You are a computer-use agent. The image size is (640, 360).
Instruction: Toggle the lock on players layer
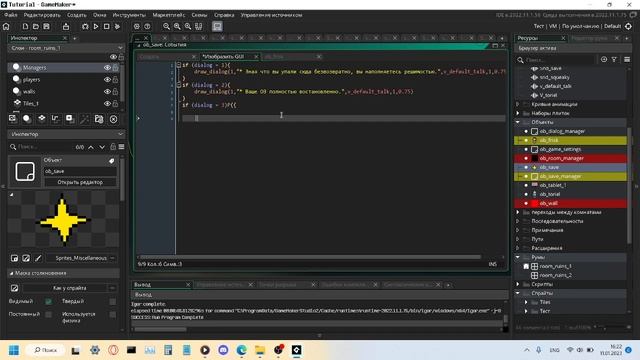(116, 80)
